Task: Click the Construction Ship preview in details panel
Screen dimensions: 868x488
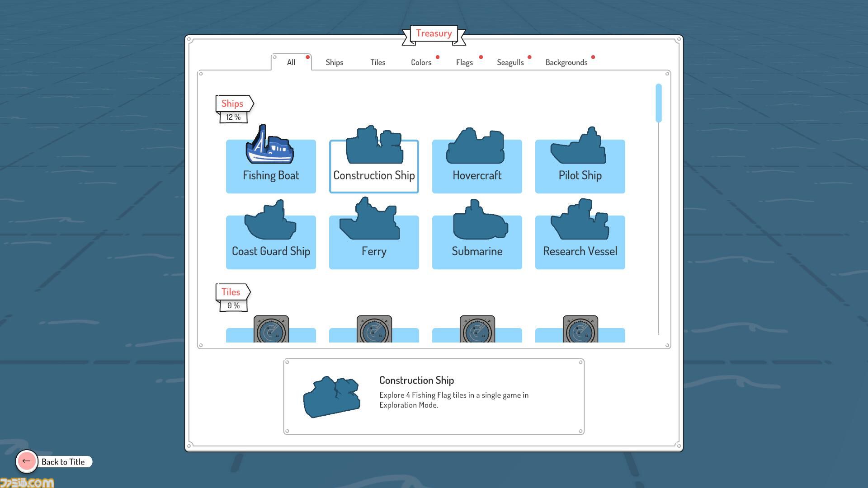Action: pyautogui.click(x=332, y=397)
